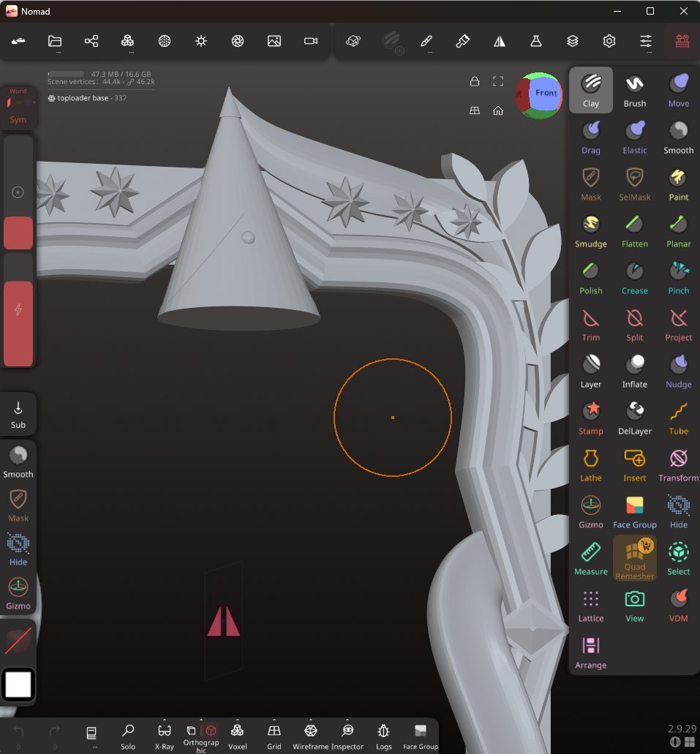This screenshot has width=700, height=754.
Task: Select the VDM tool
Action: pyautogui.click(x=678, y=605)
